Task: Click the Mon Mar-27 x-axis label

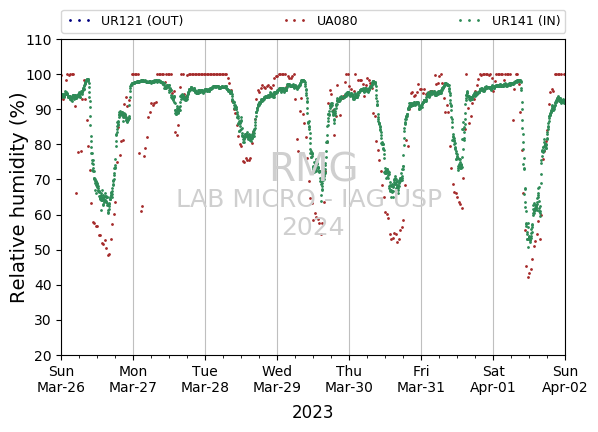Action: click(x=133, y=379)
